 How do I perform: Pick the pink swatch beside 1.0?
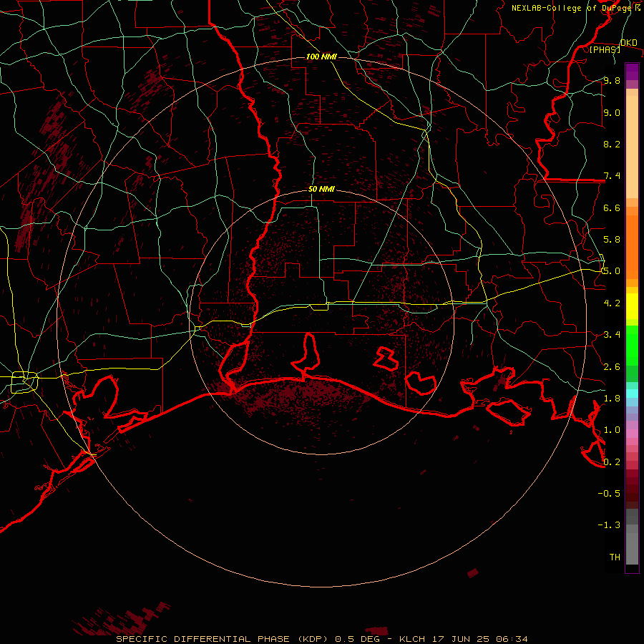point(632,432)
